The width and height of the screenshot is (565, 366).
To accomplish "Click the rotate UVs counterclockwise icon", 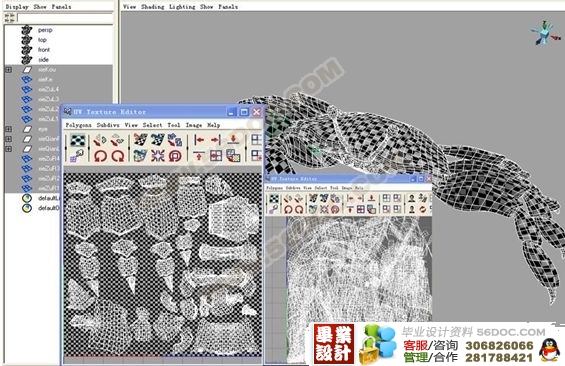I will click(x=100, y=156).
